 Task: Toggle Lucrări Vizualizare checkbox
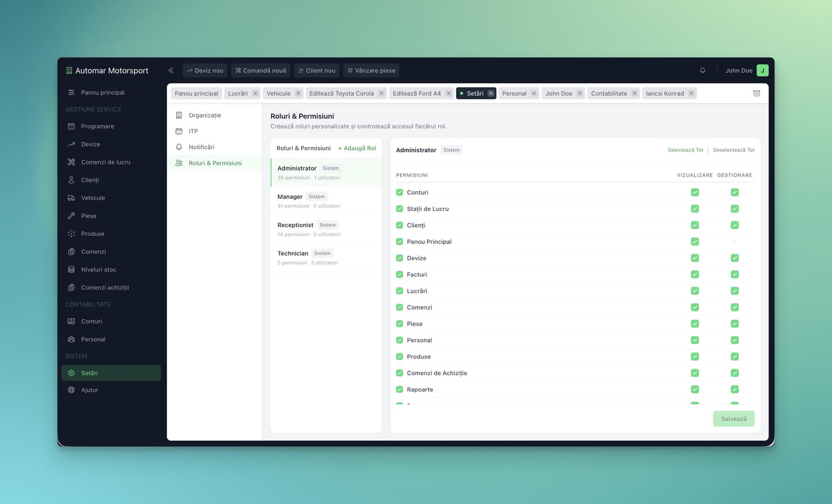695,291
